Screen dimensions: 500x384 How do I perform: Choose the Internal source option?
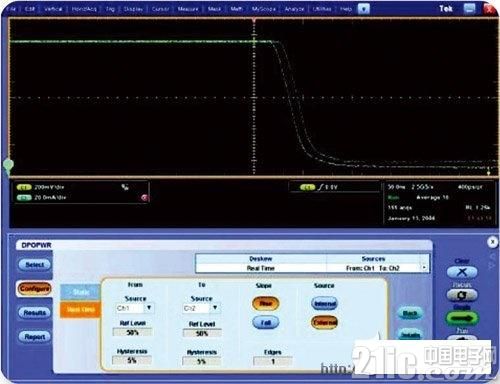pos(325,303)
